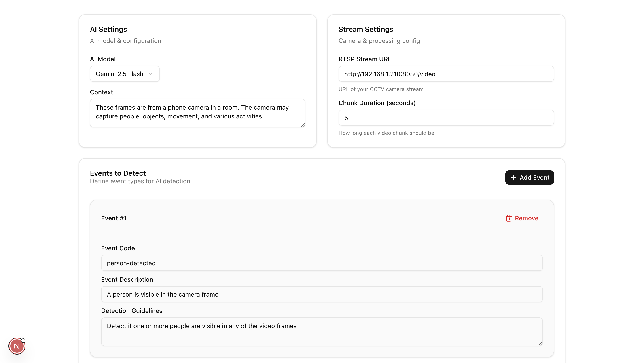Focus the Detection Guidelines text area
Screen dimensions: 644x363
pos(322,331)
